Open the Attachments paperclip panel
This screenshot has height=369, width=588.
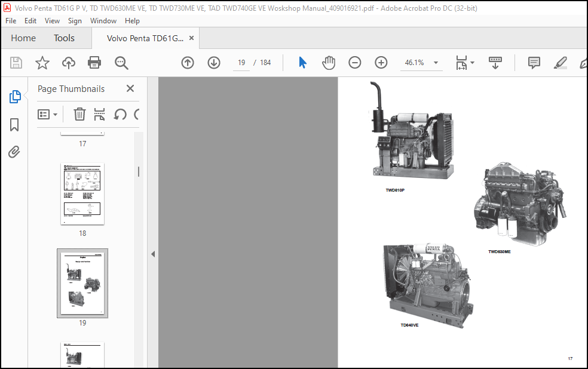coord(14,152)
